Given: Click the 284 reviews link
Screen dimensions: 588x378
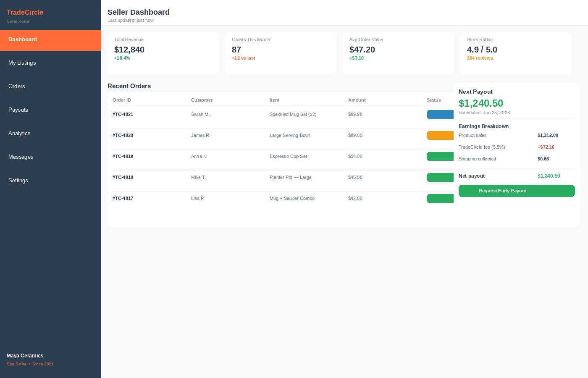Looking at the screenshot, I should pos(480,58).
